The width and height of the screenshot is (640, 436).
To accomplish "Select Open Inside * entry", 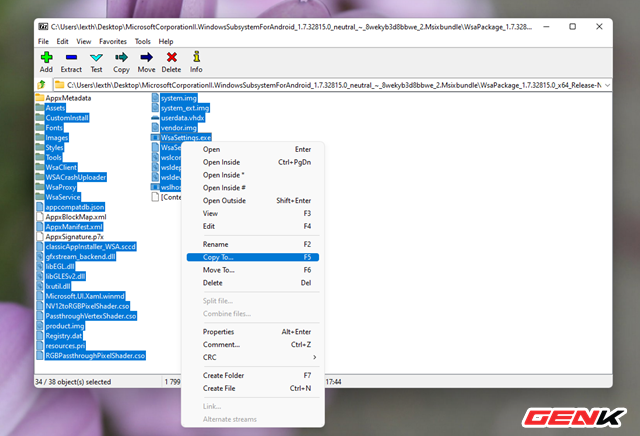I will pyautogui.click(x=253, y=175).
